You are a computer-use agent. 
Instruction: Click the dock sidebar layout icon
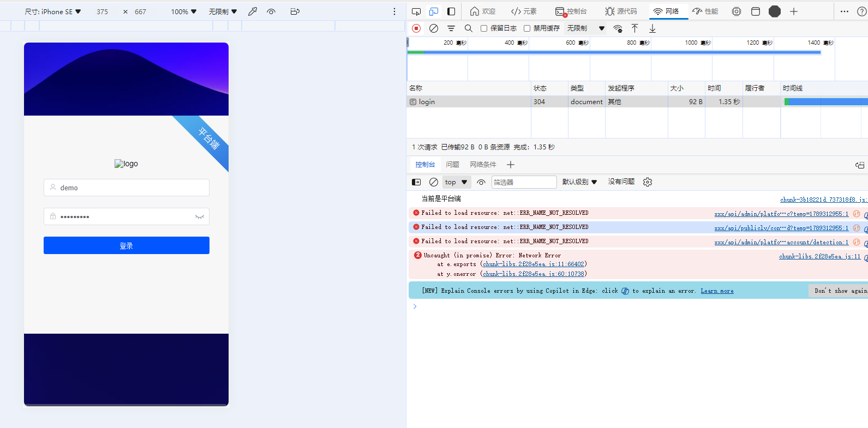click(451, 11)
